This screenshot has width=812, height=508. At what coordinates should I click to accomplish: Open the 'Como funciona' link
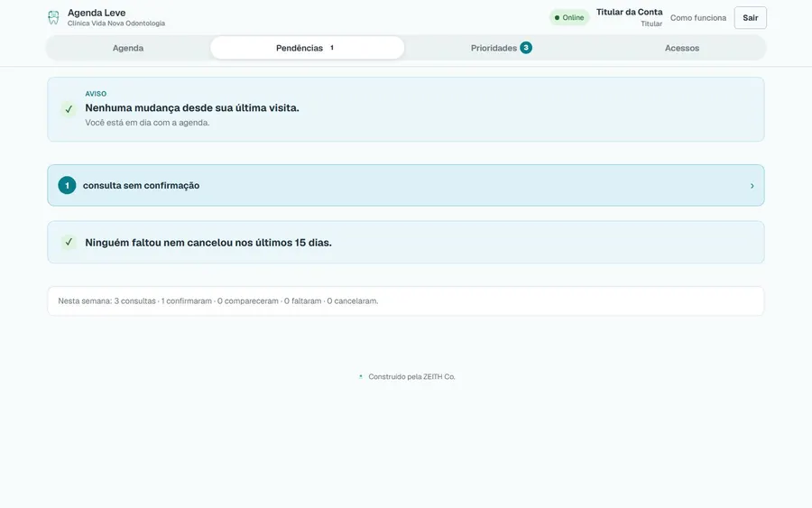point(698,18)
